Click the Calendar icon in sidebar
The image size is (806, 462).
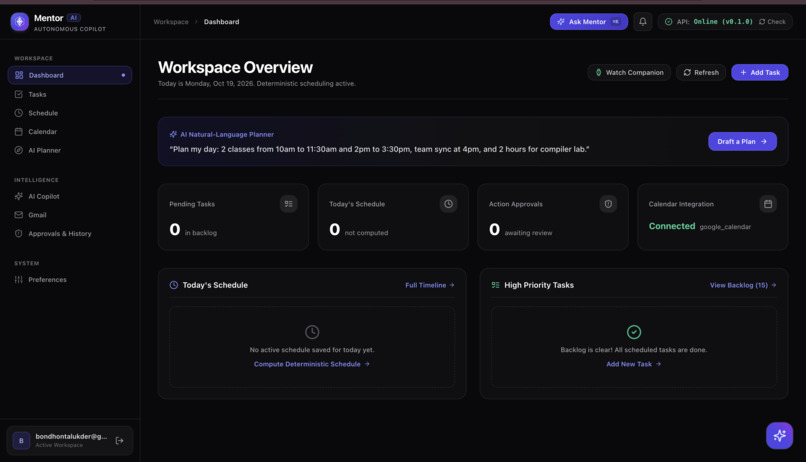click(19, 132)
